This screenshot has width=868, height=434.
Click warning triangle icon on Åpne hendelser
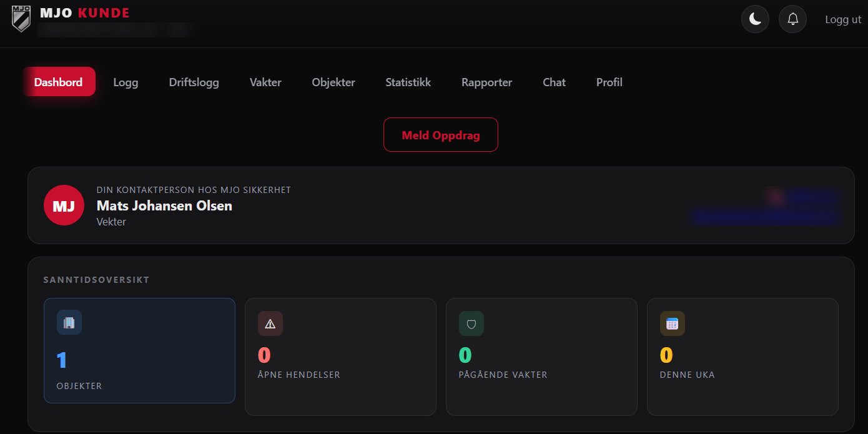[270, 323]
